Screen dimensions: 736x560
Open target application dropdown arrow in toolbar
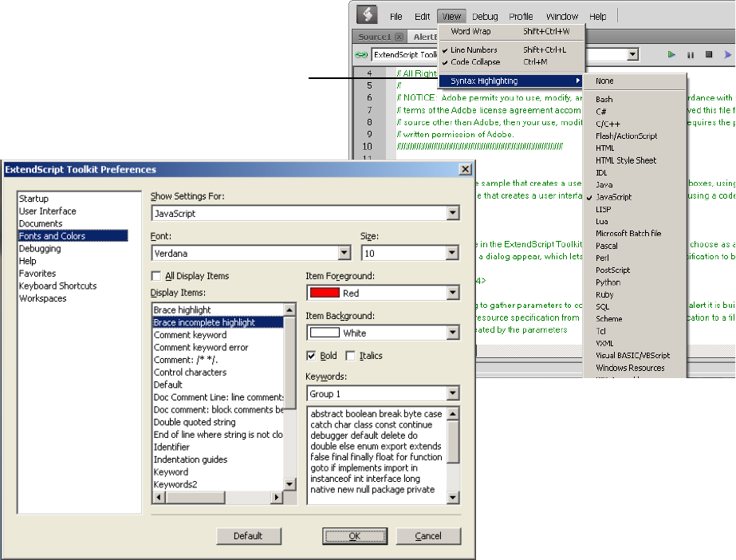click(x=632, y=54)
